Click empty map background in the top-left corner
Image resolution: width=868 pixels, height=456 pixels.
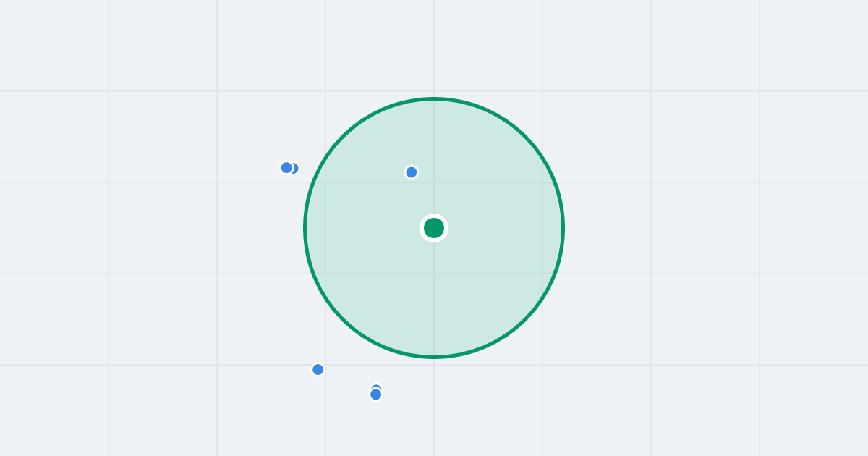click(43, 36)
